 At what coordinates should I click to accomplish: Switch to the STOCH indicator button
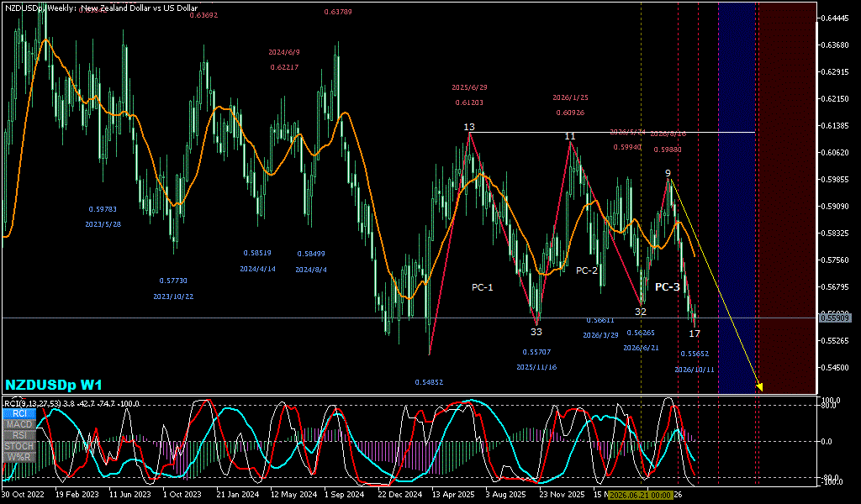tap(19, 446)
